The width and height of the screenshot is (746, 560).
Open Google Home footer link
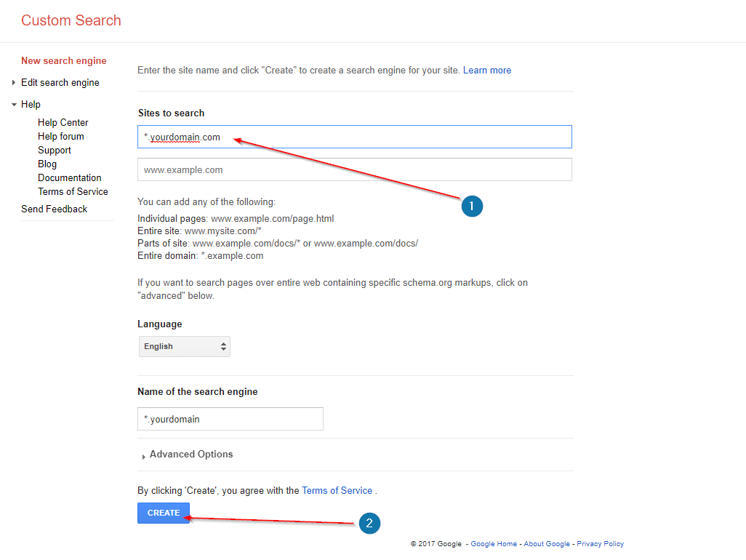(494, 544)
